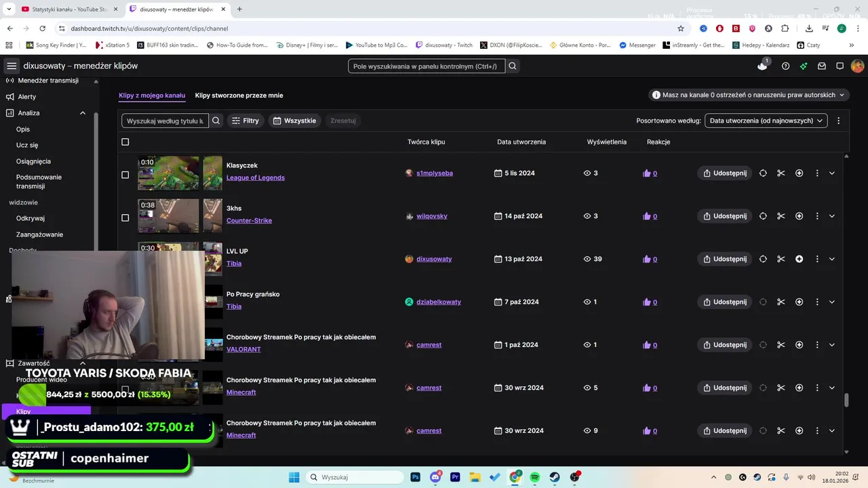The height and width of the screenshot is (488, 868).
Task: Bookmark this page with the star icon
Action: coord(681,28)
